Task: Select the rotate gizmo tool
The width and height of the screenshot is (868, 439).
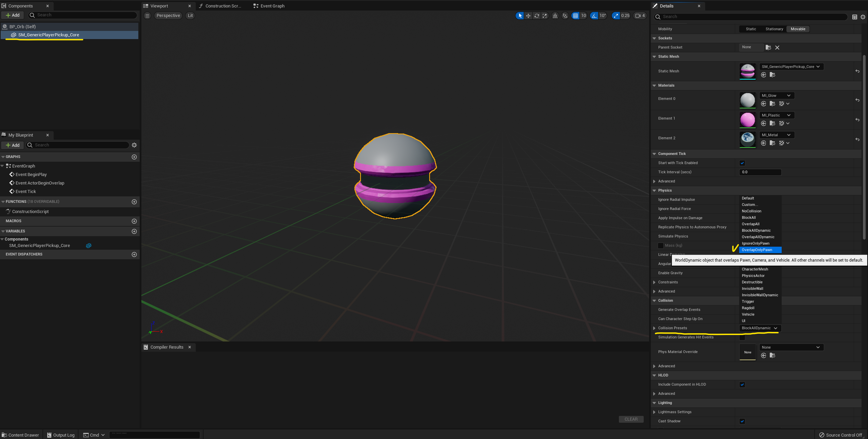Action: click(536, 16)
